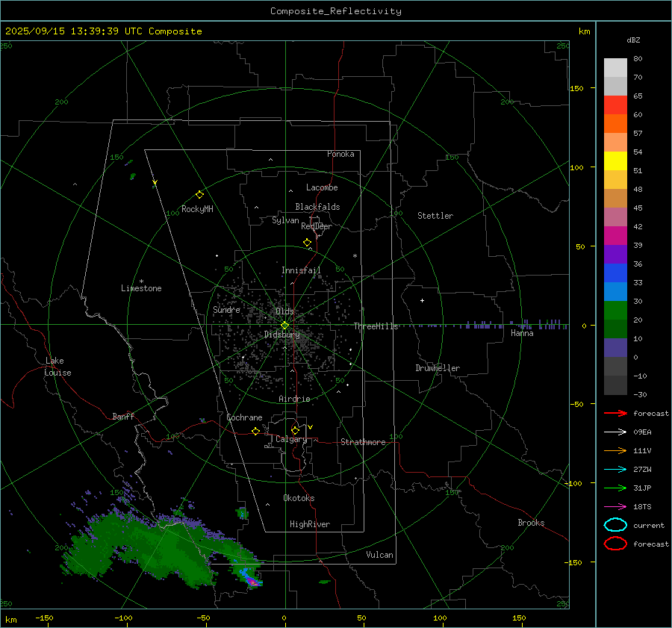The height and width of the screenshot is (628, 672).
Task: Click the Sylvan label
Action: coord(285,220)
